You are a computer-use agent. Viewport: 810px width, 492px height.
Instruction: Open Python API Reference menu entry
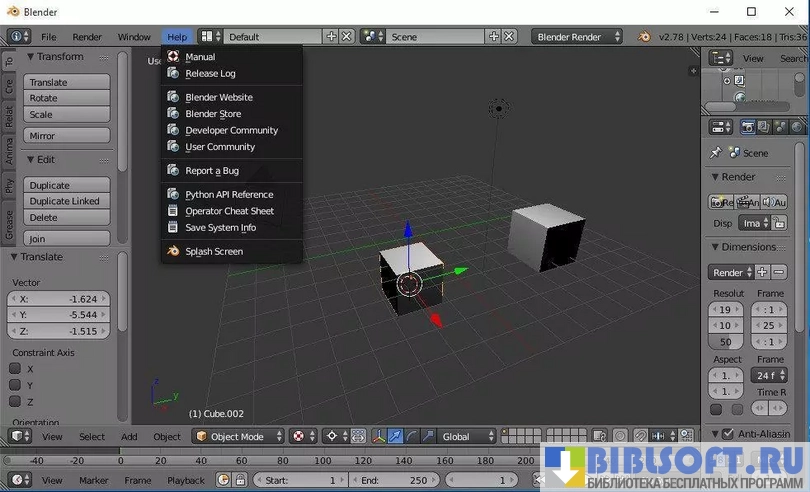(229, 195)
